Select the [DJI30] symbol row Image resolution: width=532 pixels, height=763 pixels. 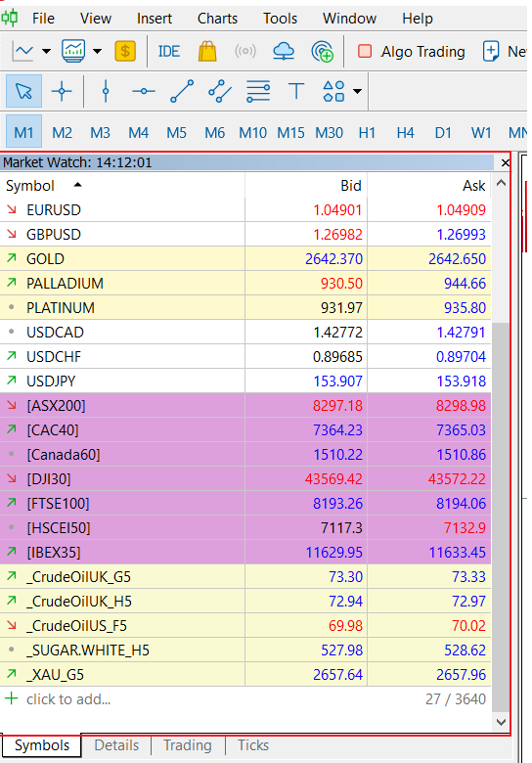coord(245,478)
